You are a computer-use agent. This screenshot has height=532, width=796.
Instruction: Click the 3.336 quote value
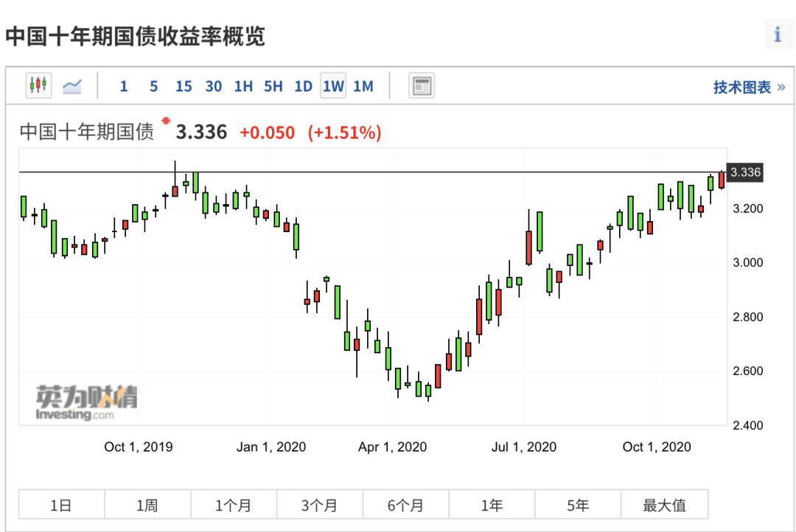tap(201, 132)
